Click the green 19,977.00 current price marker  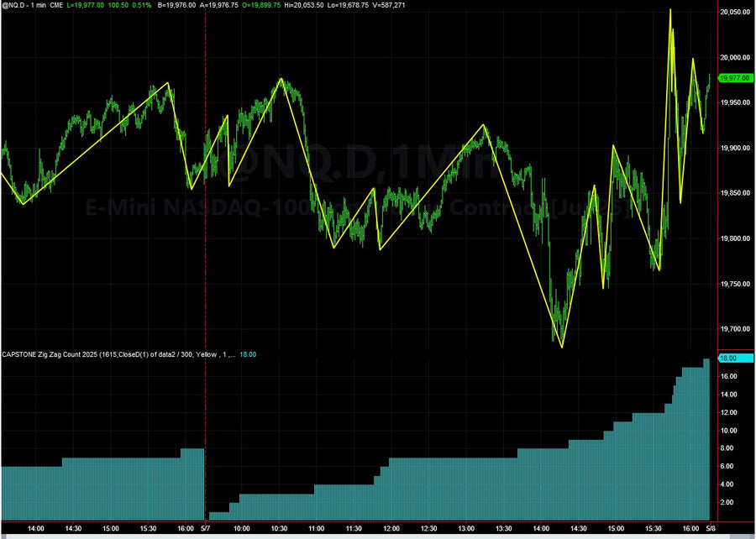[x=735, y=78]
